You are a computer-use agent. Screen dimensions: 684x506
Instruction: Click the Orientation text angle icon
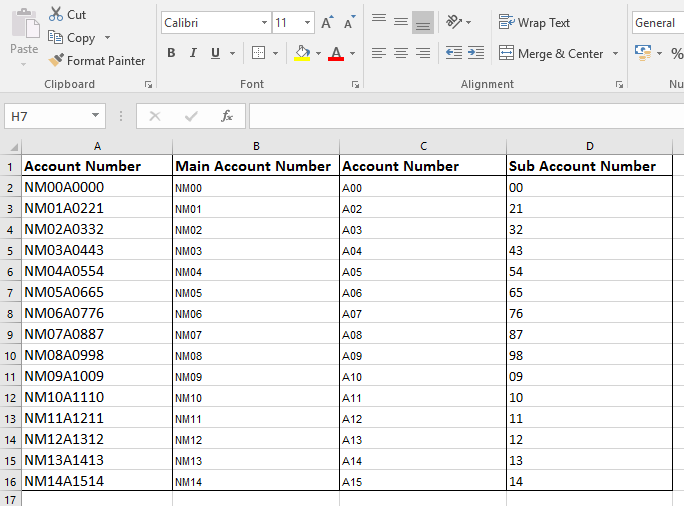pyautogui.click(x=454, y=22)
